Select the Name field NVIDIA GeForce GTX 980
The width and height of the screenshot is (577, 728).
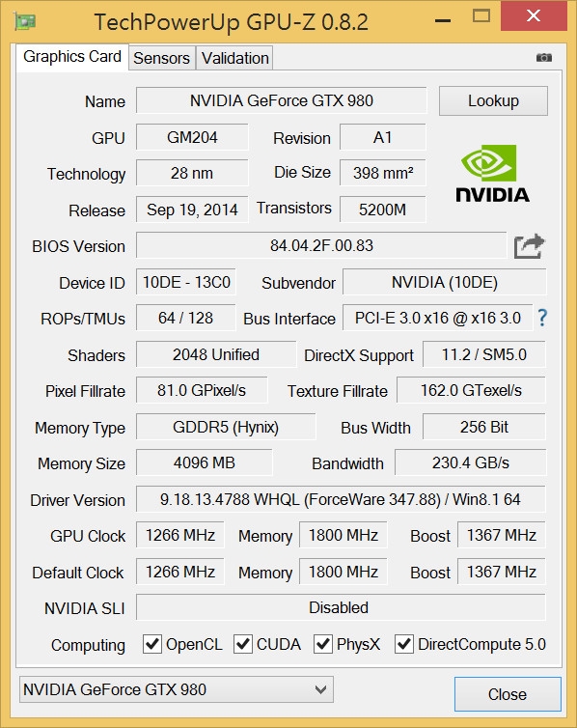point(281,100)
